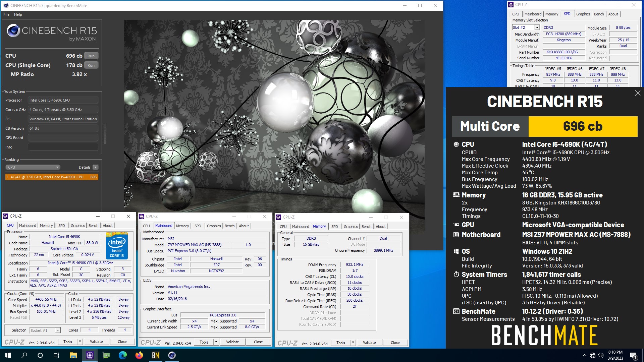This screenshot has width=644, height=362.
Task: Select Memory tab in CPU-Z CPU window
Action: point(46,226)
